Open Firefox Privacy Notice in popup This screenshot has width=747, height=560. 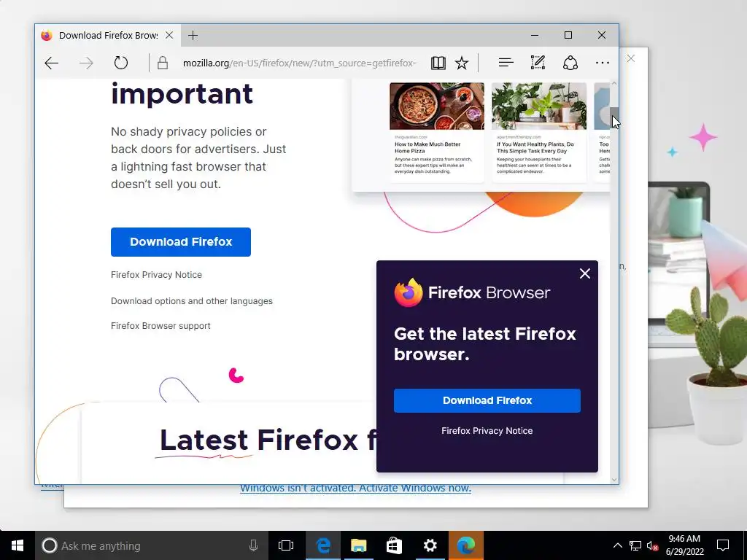[x=487, y=430]
